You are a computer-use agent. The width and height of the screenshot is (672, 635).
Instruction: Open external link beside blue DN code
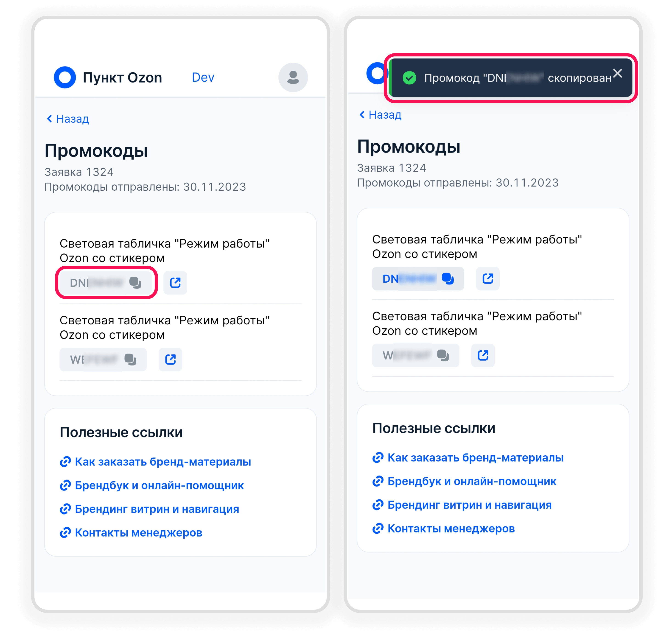pyautogui.click(x=488, y=279)
